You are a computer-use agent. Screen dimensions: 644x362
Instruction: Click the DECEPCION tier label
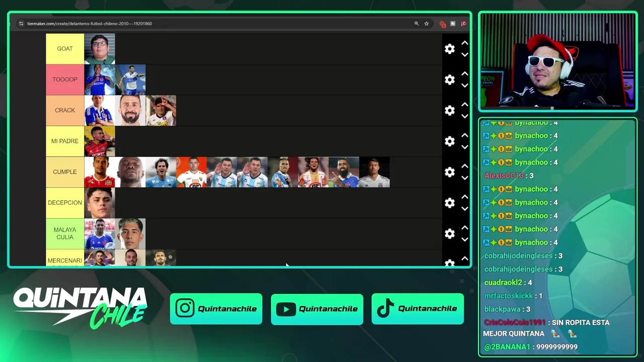65,203
